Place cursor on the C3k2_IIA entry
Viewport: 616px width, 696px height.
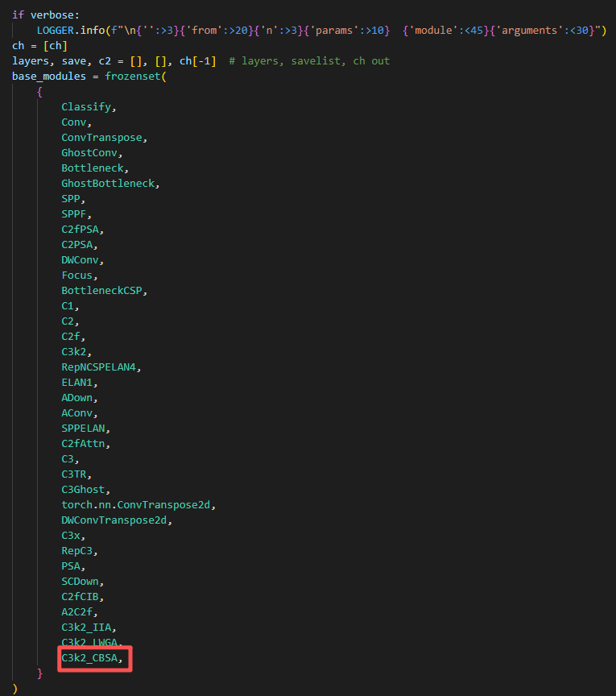point(89,627)
